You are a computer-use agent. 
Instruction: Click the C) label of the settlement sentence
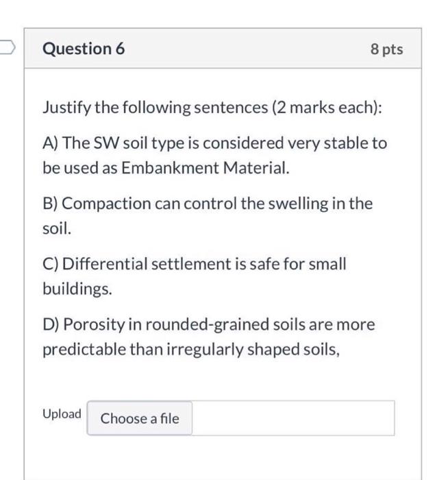click(51, 264)
